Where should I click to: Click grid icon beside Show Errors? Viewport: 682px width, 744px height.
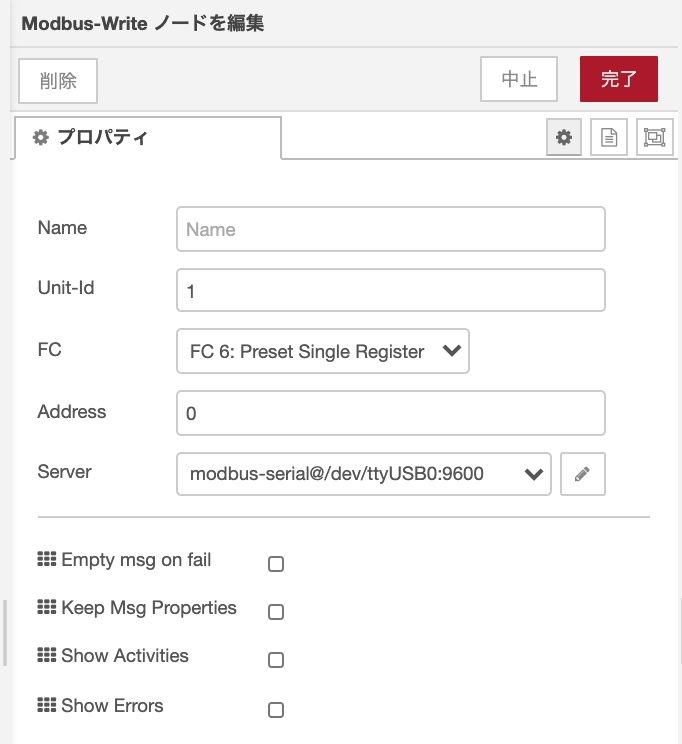[47, 705]
